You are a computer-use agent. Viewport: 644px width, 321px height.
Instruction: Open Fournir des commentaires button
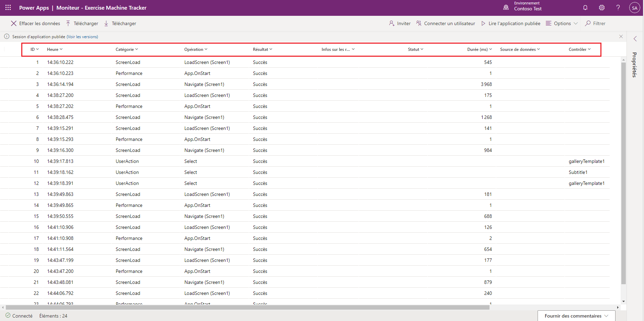pyautogui.click(x=576, y=316)
